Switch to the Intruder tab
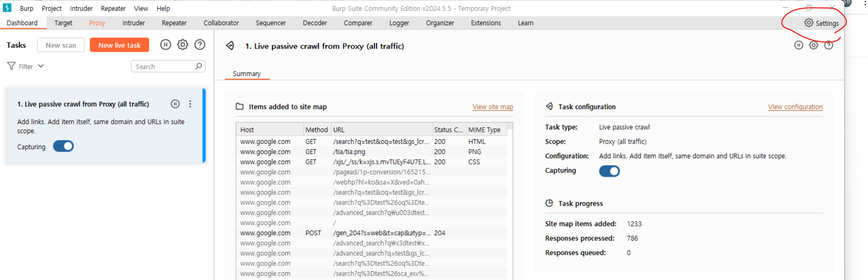Image resolution: width=868 pixels, height=280 pixels. tap(133, 23)
